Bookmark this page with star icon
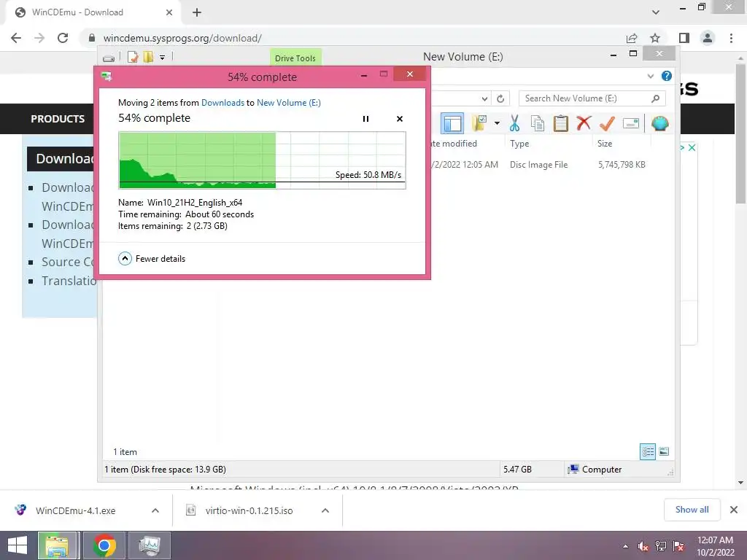Screen dimensions: 747x560 (x=655, y=38)
